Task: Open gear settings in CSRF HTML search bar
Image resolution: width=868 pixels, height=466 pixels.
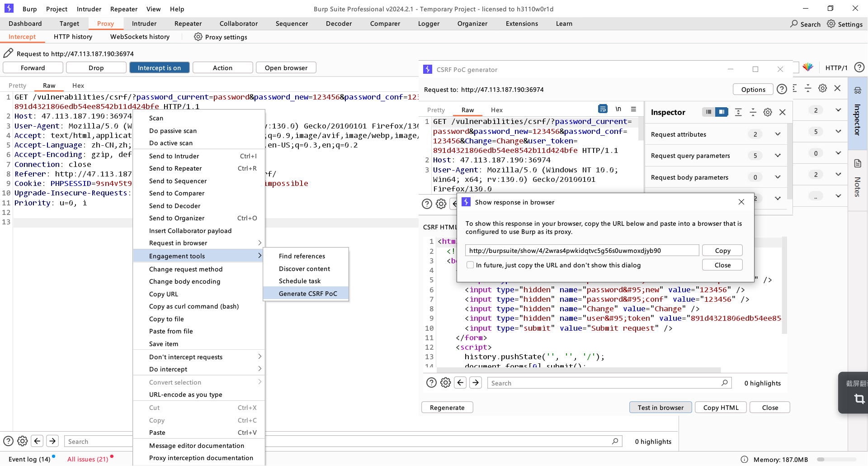Action: (x=446, y=382)
